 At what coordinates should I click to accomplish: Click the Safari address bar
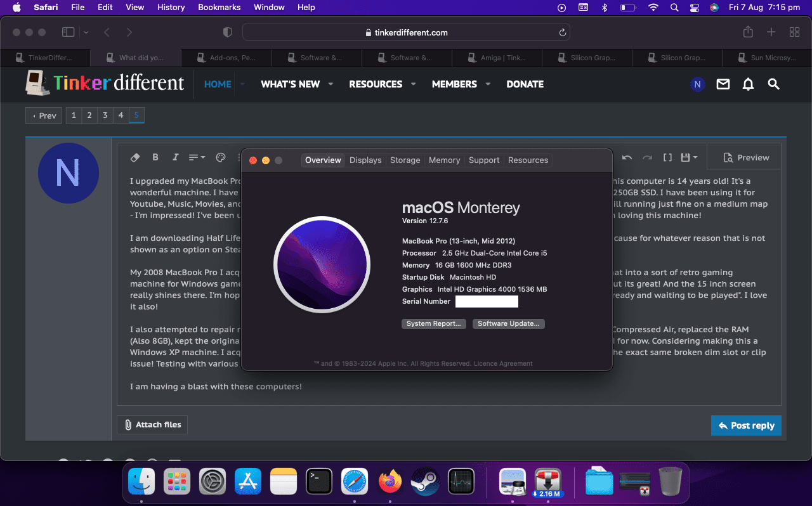point(406,32)
